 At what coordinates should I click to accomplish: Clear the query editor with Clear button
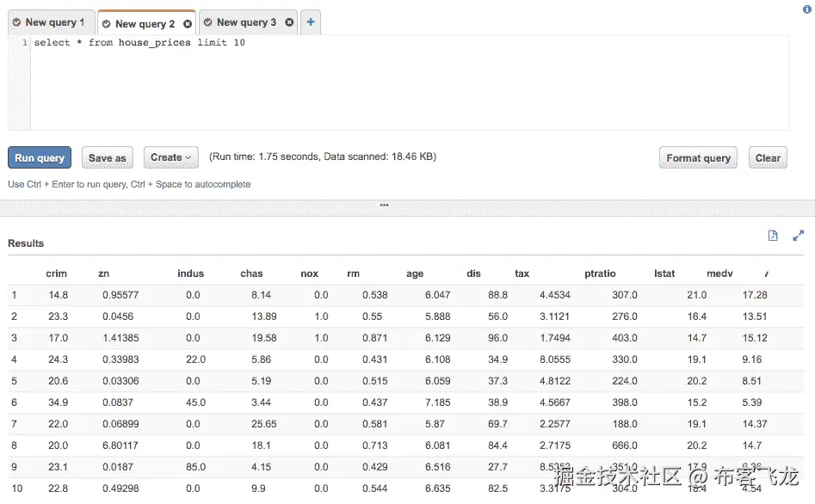click(x=768, y=158)
